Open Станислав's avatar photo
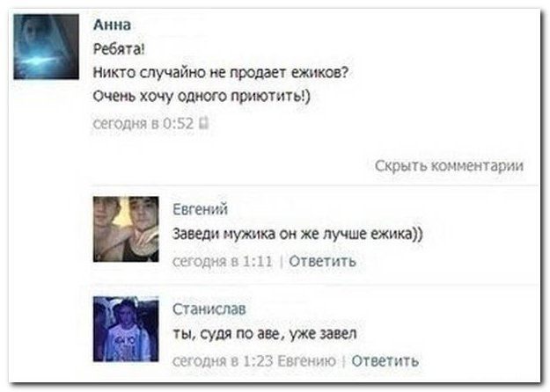550x392 pixels. [126, 329]
